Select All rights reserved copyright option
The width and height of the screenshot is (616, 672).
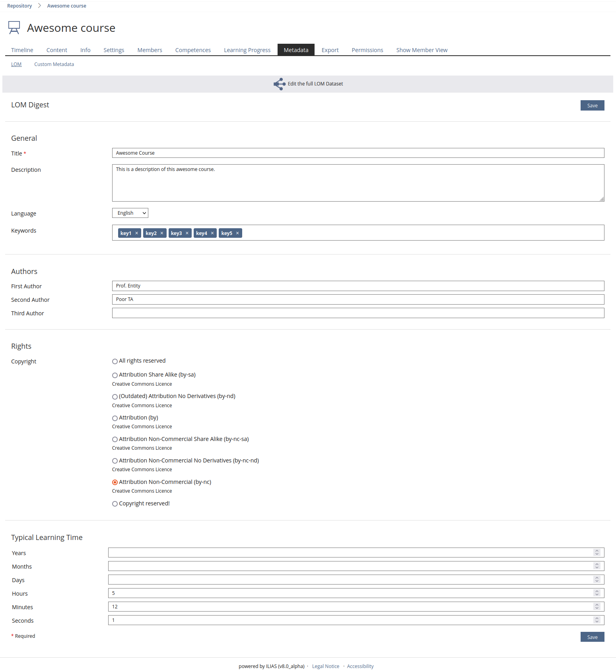pos(115,361)
